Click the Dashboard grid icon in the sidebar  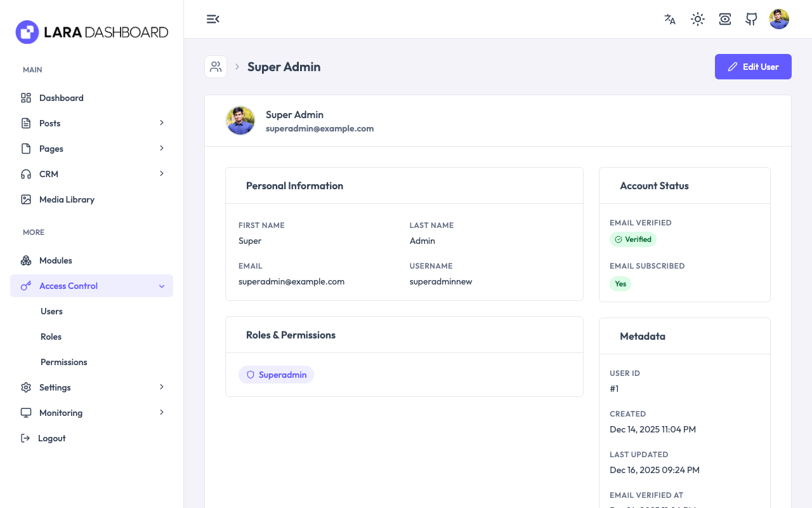click(26, 98)
